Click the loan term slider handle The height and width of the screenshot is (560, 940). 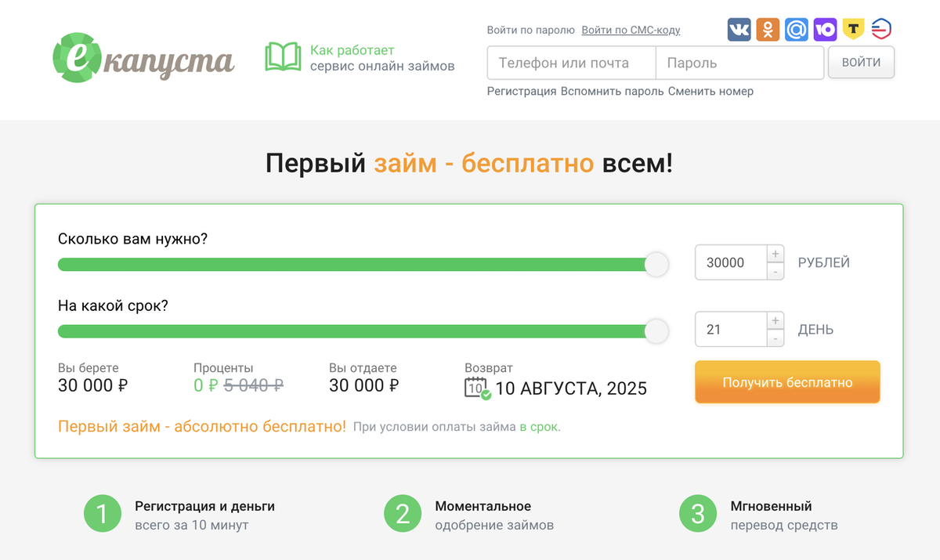pyautogui.click(x=656, y=331)
